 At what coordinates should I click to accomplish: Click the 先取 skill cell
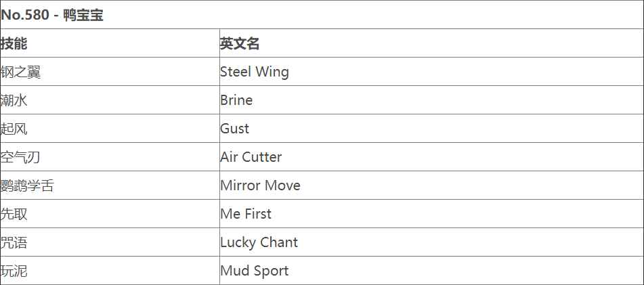[14, 214]
